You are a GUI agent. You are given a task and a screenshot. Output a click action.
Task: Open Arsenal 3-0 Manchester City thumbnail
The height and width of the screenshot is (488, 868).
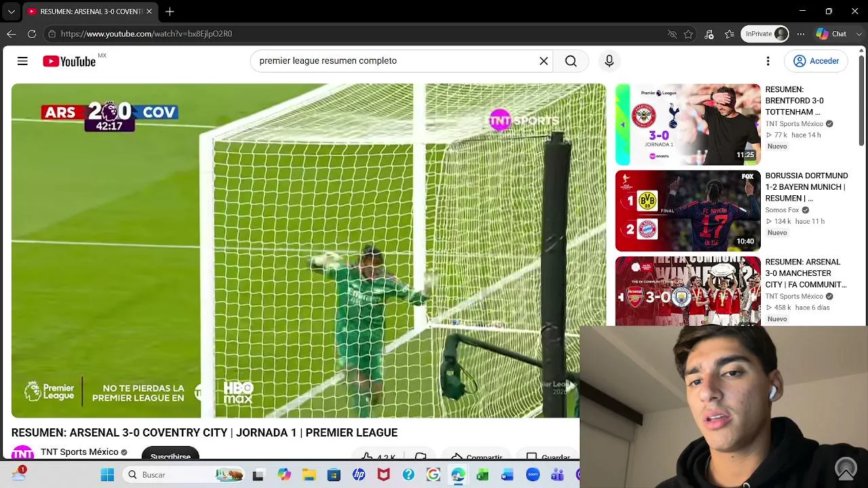[688, 291]
